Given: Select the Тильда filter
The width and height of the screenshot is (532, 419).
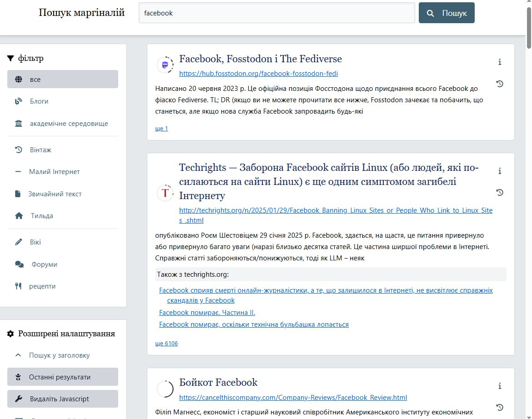Looking at the screenshot, I should pyautogui.click(x=62, y=215).
